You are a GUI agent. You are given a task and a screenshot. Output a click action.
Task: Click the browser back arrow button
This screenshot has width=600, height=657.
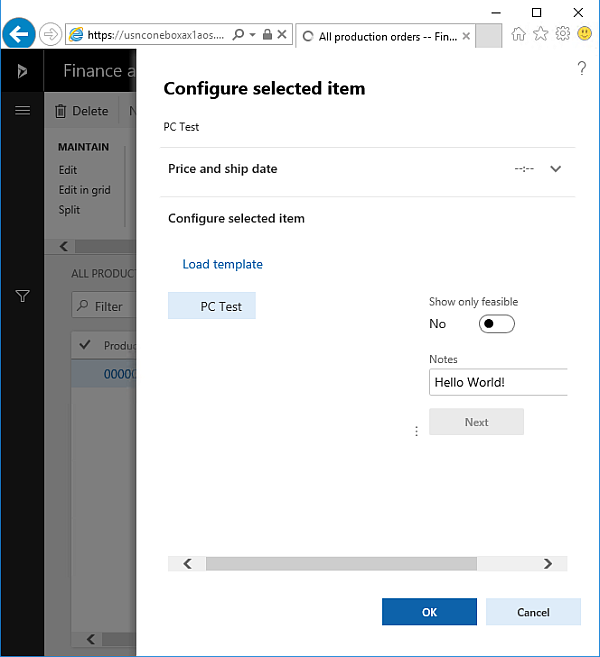[x=18, y=34]
